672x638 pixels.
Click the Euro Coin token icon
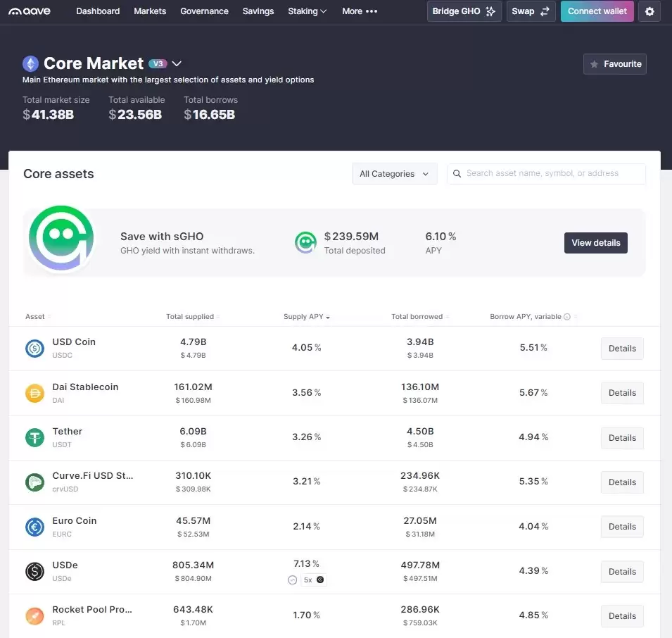pyautogui.click(x=34, y=527)
